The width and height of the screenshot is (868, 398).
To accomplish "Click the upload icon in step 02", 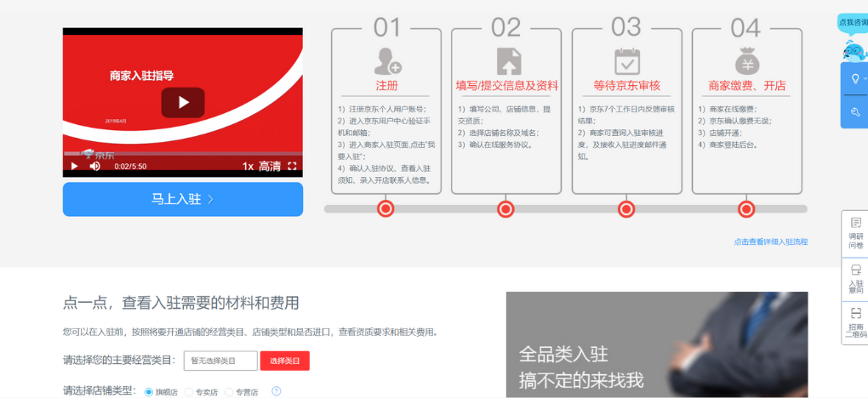I will 508,61.
